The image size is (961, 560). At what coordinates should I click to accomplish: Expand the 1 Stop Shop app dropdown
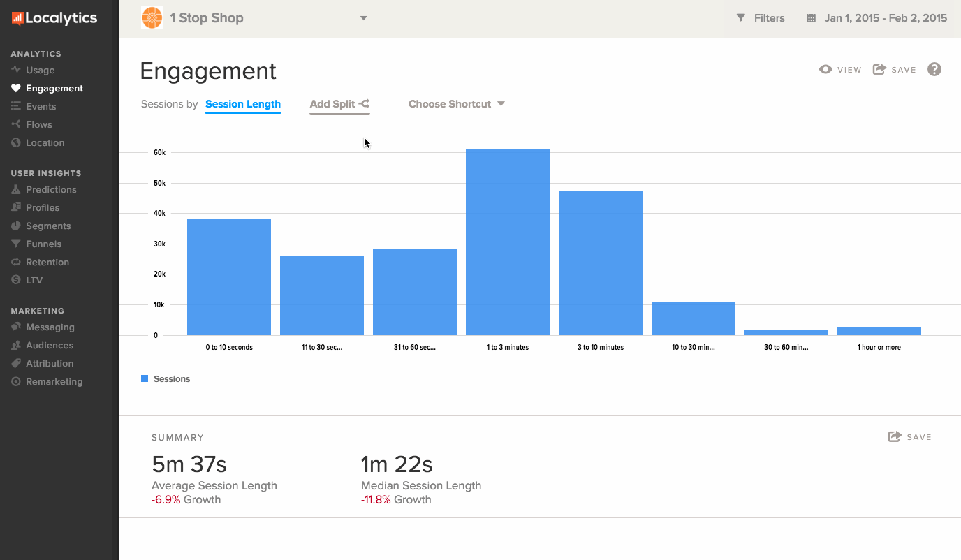point(363,18)
